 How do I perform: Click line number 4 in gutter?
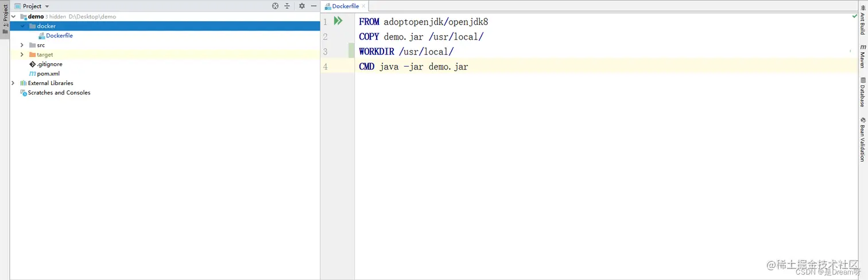click(325, 67)
